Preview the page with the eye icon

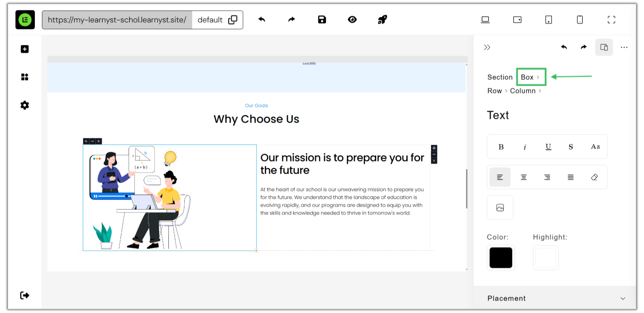click(352, 20)
